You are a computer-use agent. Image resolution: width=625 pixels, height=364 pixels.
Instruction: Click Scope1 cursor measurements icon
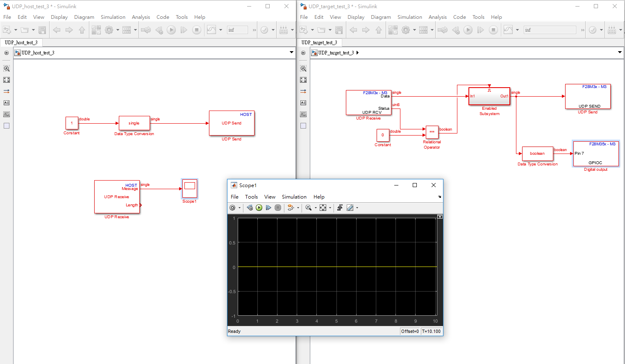(350, 208)
